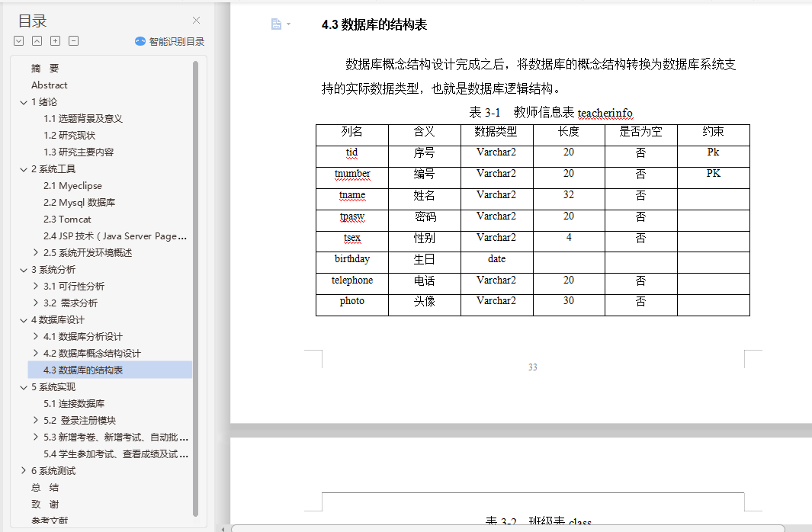Open the dropdown arrow beside the document icon
Screen dimensions: 812x532
click(288, 24)
